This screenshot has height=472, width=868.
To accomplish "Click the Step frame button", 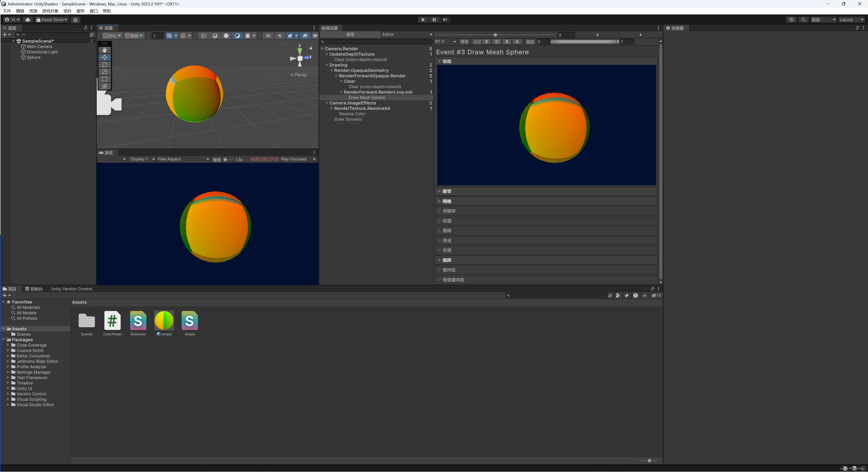I will [445, 20].
